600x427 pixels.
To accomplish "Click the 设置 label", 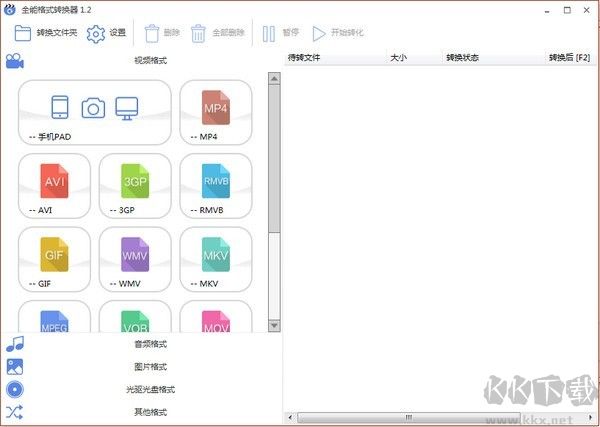I will click(x=117, y=33).
